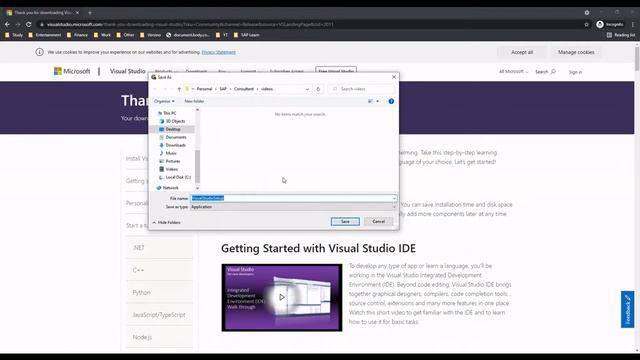The width and height of the screenshot is (640, 360).
Task: Click the view layout icon in dialog toolbar
Action: click(370, 101)
